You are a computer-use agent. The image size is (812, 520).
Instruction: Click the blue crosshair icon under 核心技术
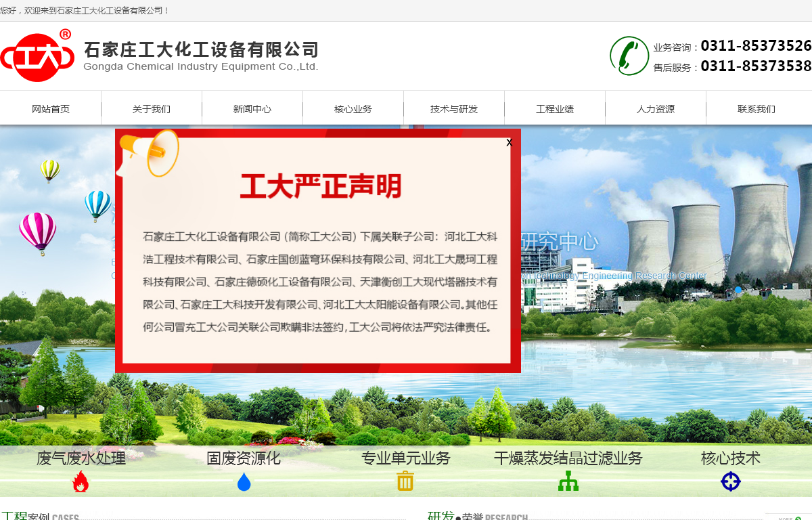[731, 481]
